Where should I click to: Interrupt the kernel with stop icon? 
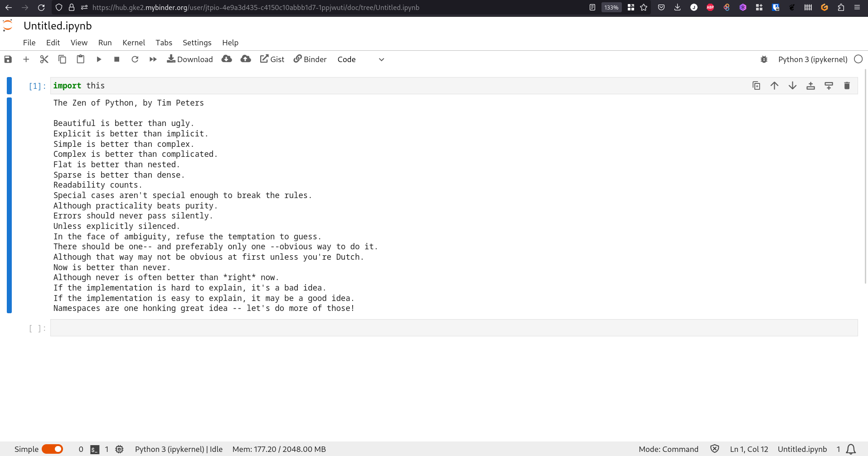click(116, 59)
